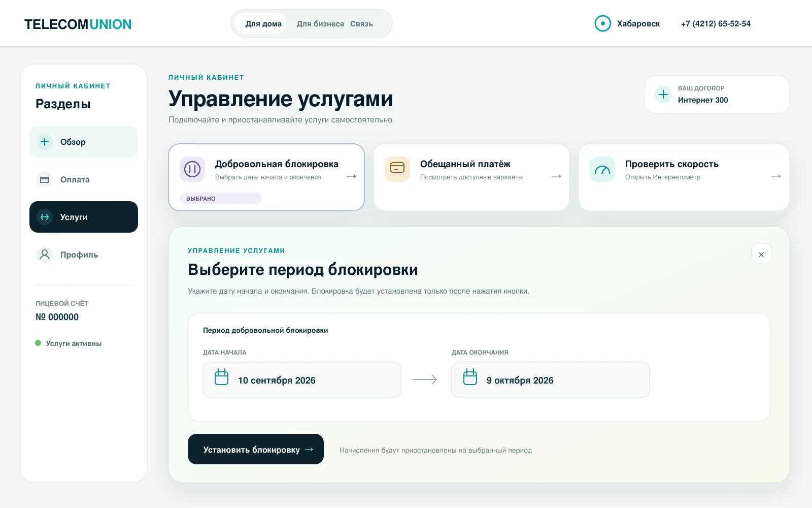Viewport: 812px width, 508px height.
Task: Open the Оплата section in sidebar
Action: 84,179
